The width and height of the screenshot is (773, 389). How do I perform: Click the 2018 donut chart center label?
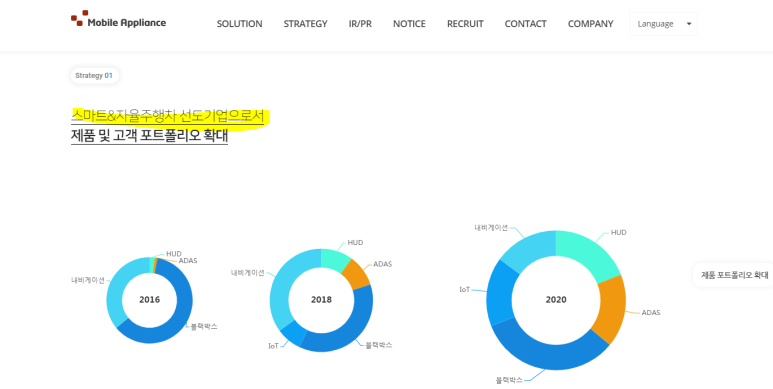(x=321, y=299)
